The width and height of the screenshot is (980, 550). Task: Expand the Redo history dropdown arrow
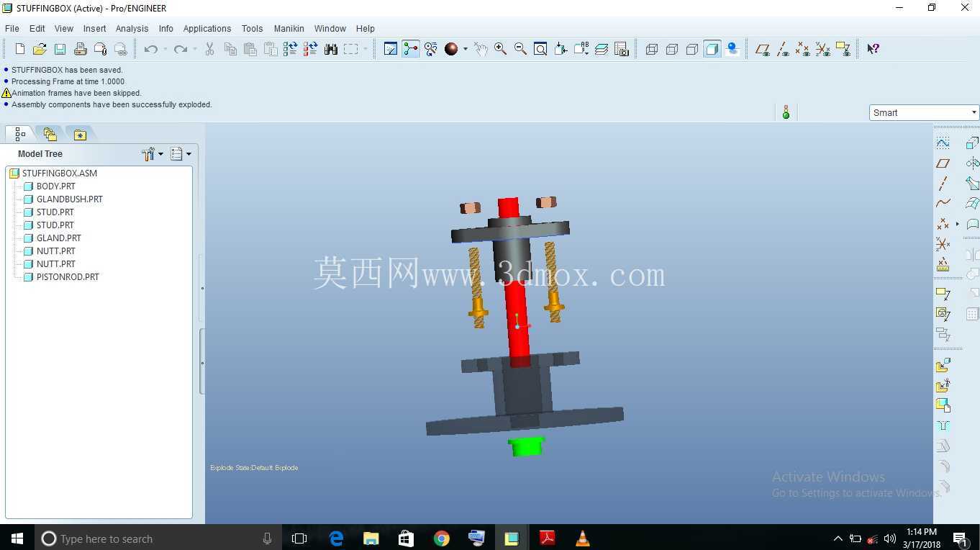[x=194, y=49]
